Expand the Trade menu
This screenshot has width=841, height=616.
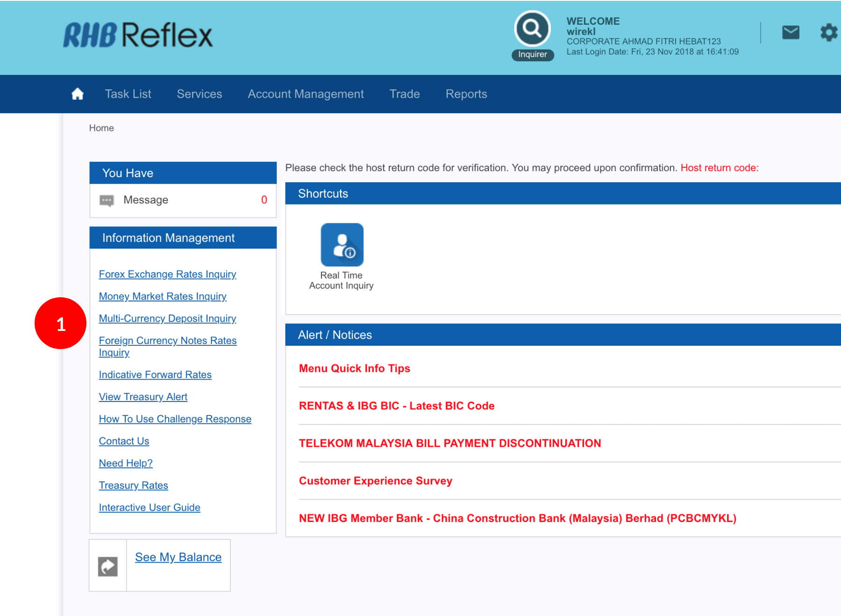coord(405,94)
